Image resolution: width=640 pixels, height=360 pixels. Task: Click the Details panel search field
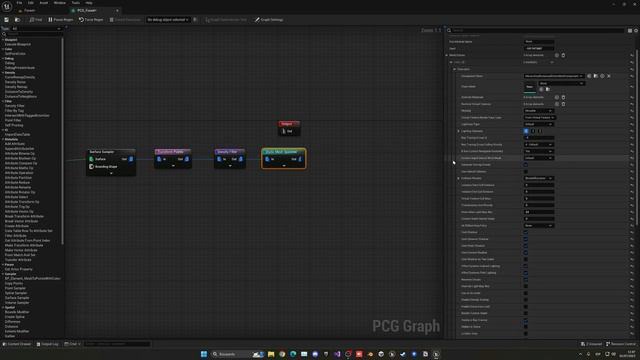coord(537,30)
